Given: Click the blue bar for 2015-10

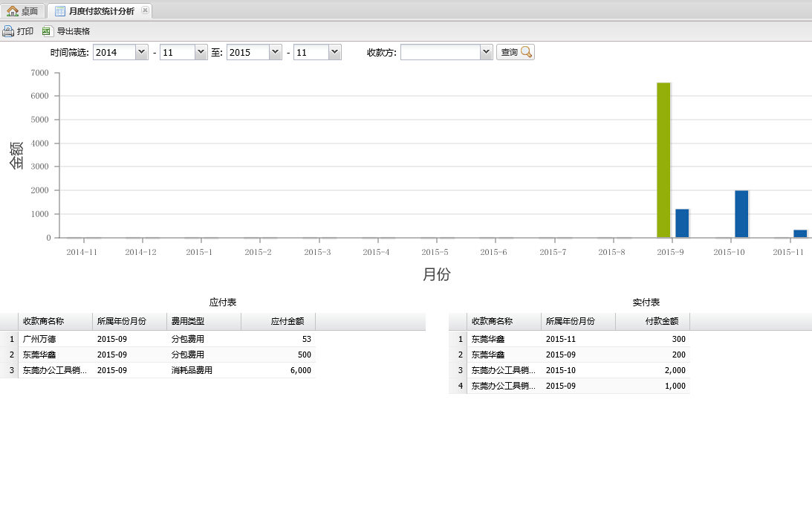Looking at the screenshot, I should pos(741,213).
